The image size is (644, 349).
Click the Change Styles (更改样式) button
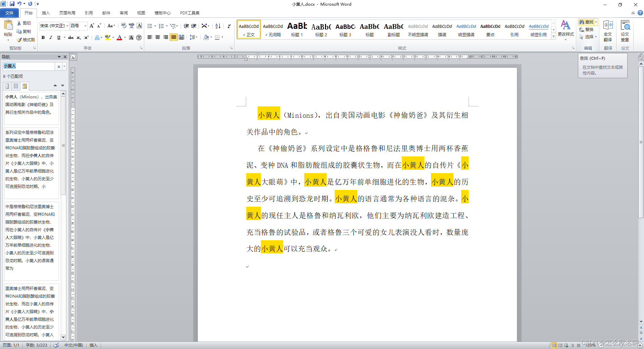(566, 30)
